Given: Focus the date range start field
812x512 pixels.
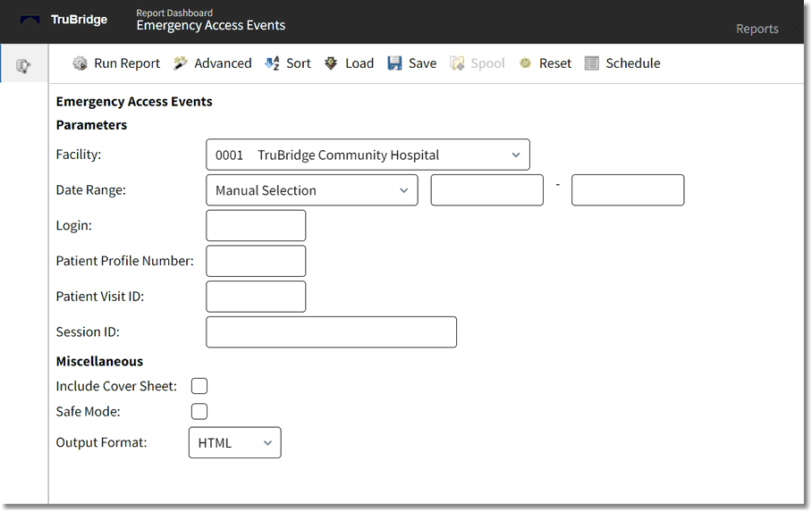Looking at the screenshot, I should point(486,190).
